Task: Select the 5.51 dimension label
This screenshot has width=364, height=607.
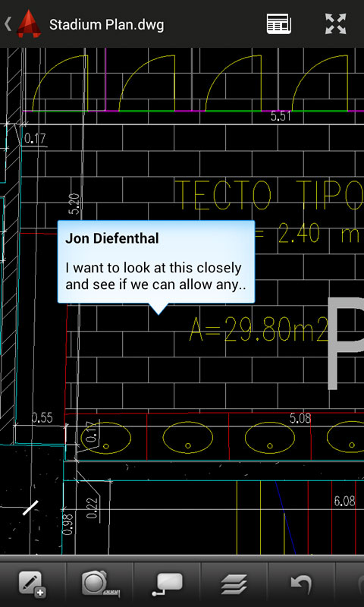Action: 281,117
